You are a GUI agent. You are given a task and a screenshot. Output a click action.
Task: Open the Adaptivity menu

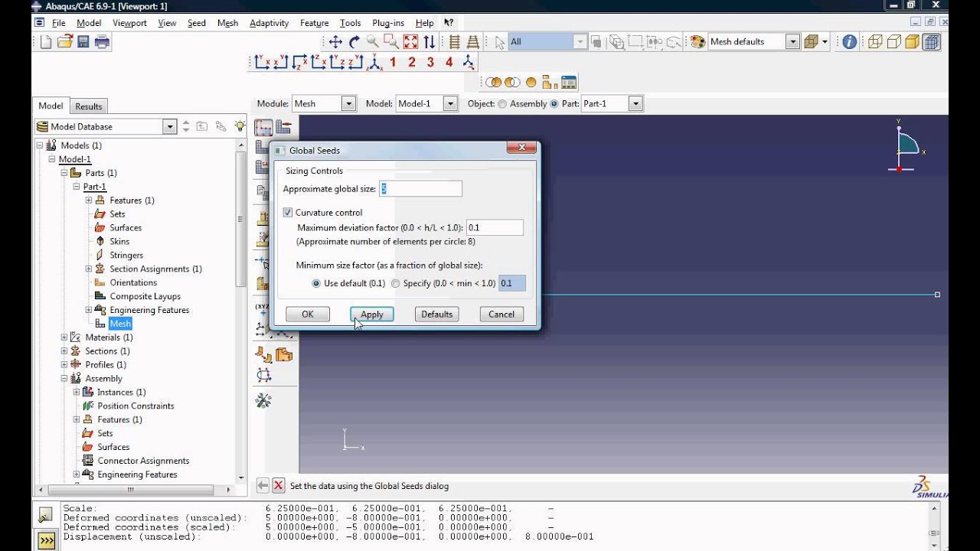[x=269, y=23]
